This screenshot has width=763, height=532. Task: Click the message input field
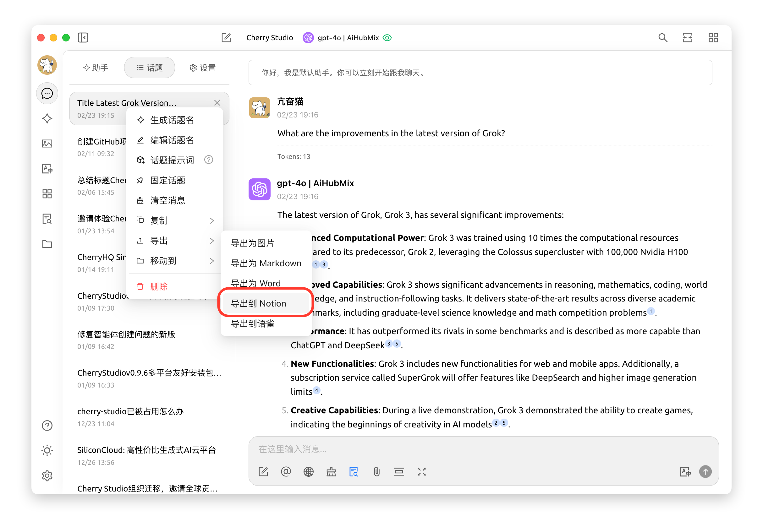[465, 449]
